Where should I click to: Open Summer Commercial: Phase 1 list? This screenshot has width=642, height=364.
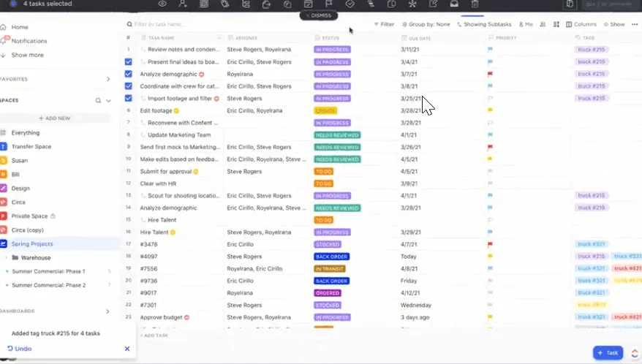tap(48, 271)
